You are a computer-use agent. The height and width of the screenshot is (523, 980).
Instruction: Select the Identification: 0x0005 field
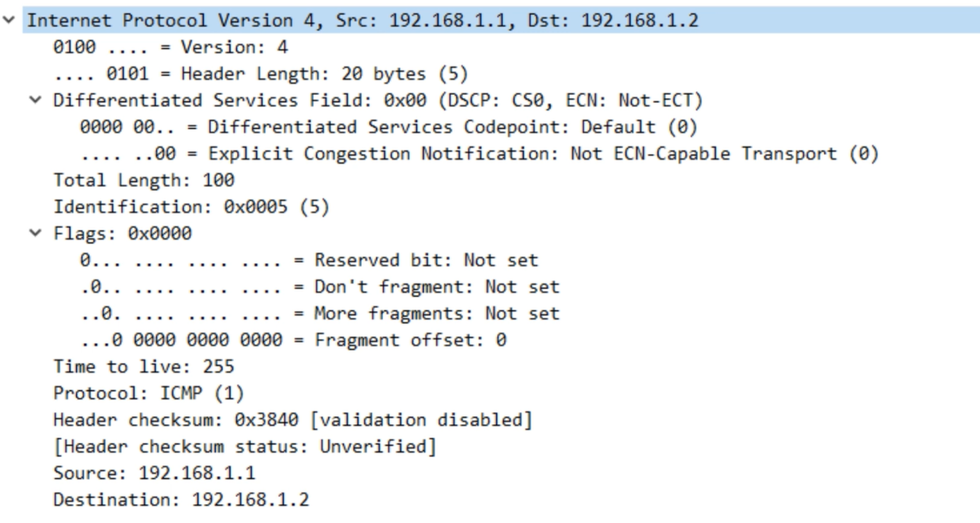point(191,207)
